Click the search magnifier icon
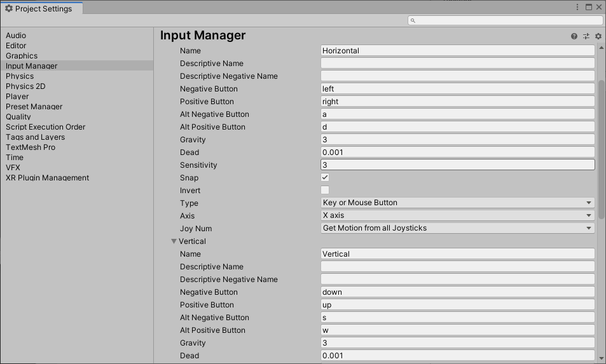606x364 pixels. point(413,20)
